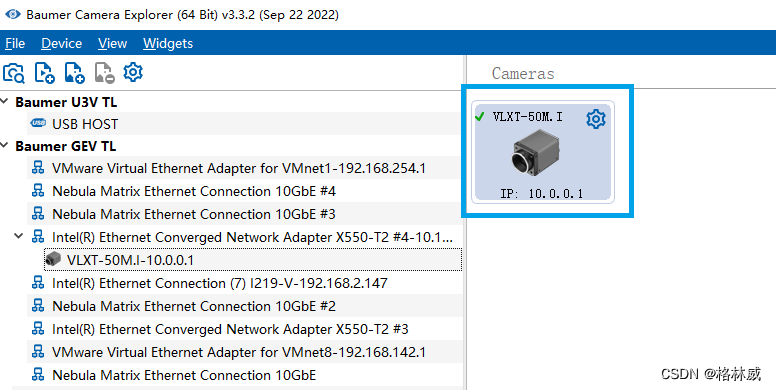Open the View menu
This screenshot has width=776, height=390.
112,44
